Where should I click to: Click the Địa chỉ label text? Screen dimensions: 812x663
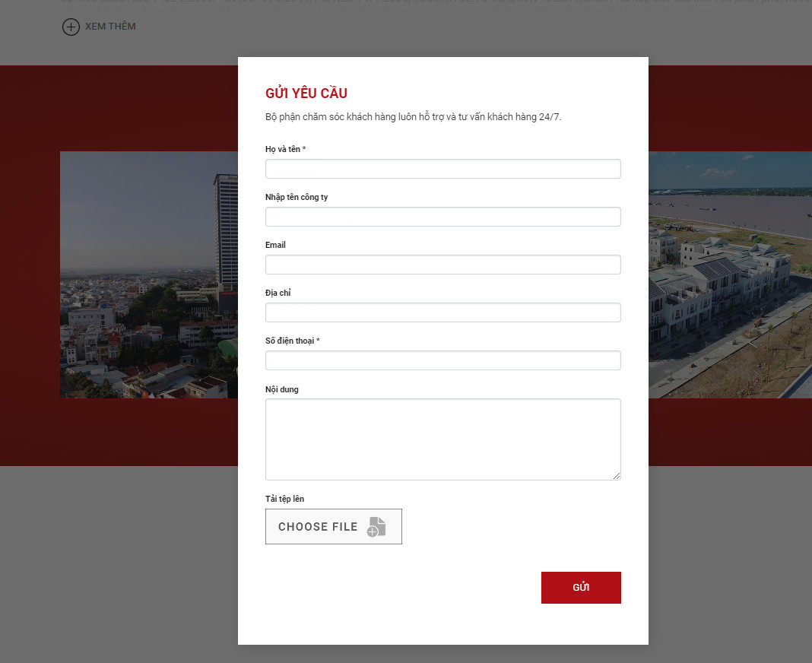278,293
